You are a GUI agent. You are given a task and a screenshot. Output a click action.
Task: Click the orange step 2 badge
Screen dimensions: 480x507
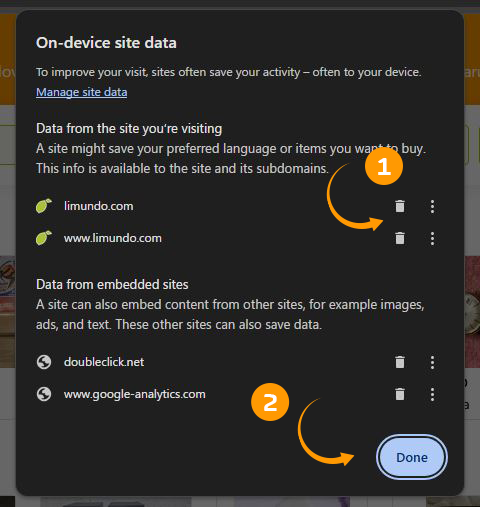click(270, 402)
